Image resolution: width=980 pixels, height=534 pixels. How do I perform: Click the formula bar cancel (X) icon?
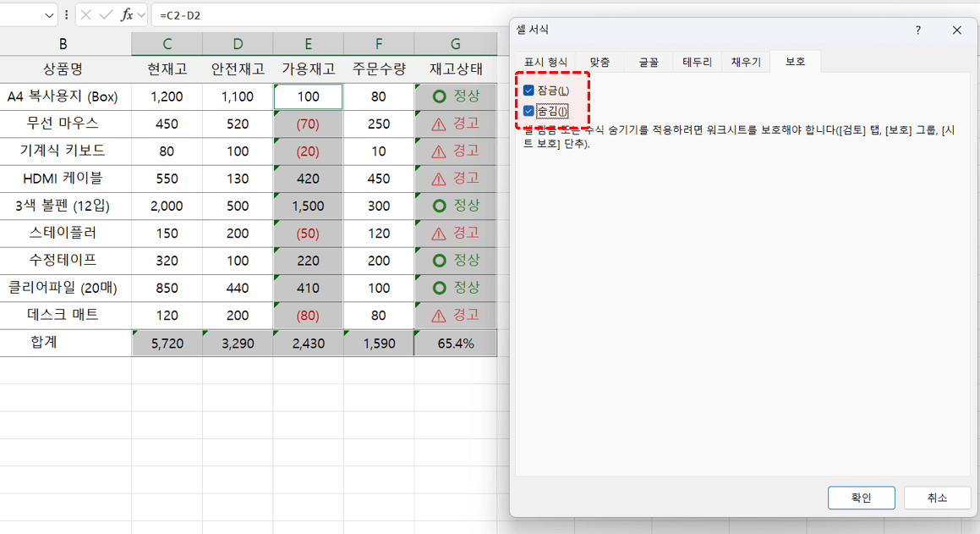85,15
